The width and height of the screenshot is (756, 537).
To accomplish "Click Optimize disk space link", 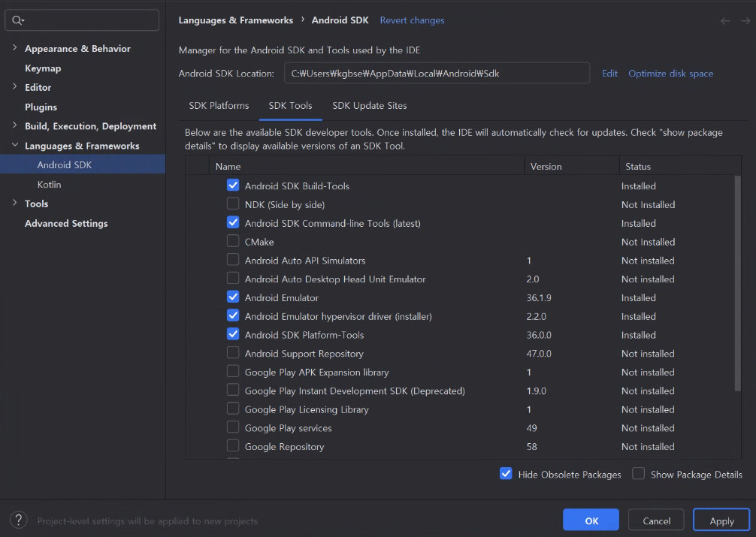I will 670,74.
